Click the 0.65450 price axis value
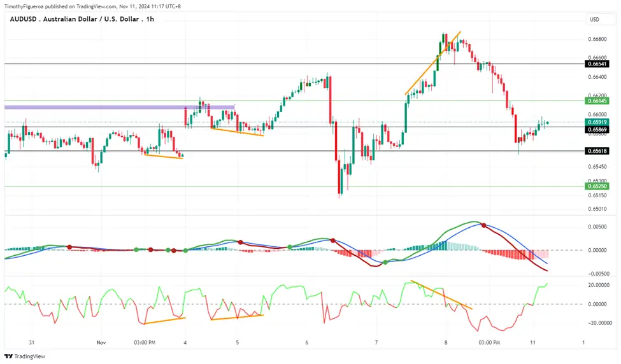 click(x=597, y=167)
